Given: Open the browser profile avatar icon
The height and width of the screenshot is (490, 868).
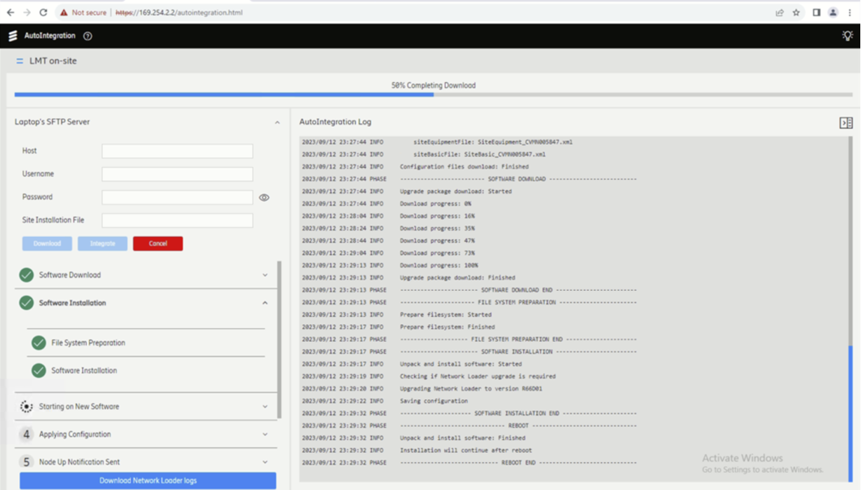Looking at the screenshot, I should click(833, 13).
